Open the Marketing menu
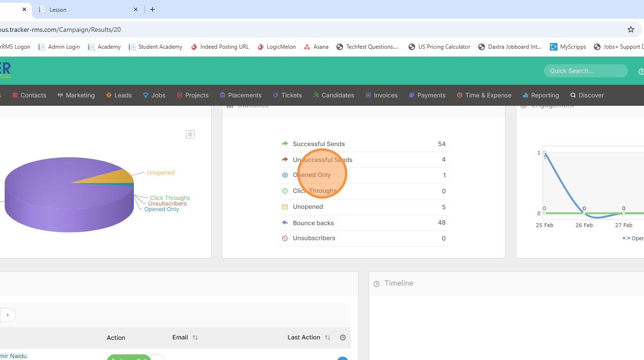 (x=76, y=95)
